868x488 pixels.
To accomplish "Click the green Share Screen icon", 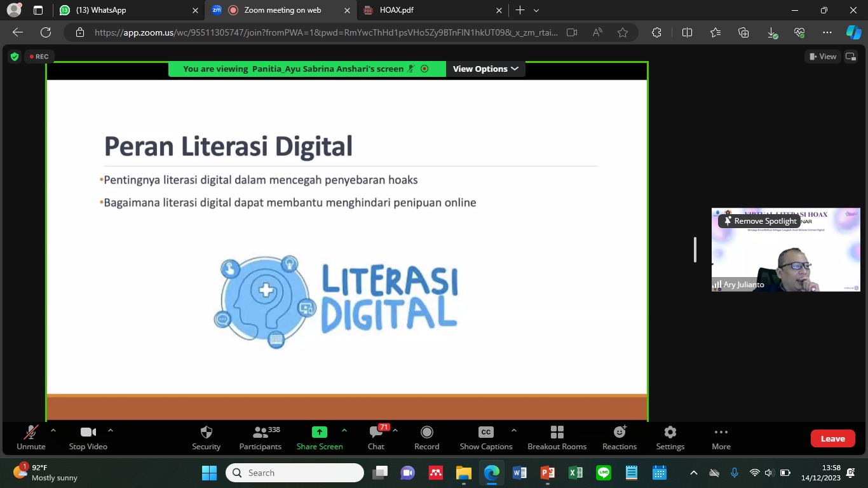I will (320, 432).
